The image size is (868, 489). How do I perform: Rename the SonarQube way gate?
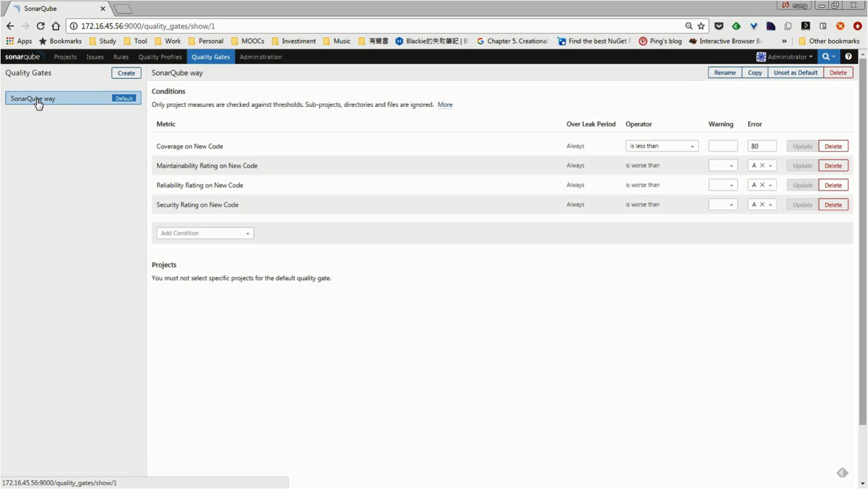(725, 72)
